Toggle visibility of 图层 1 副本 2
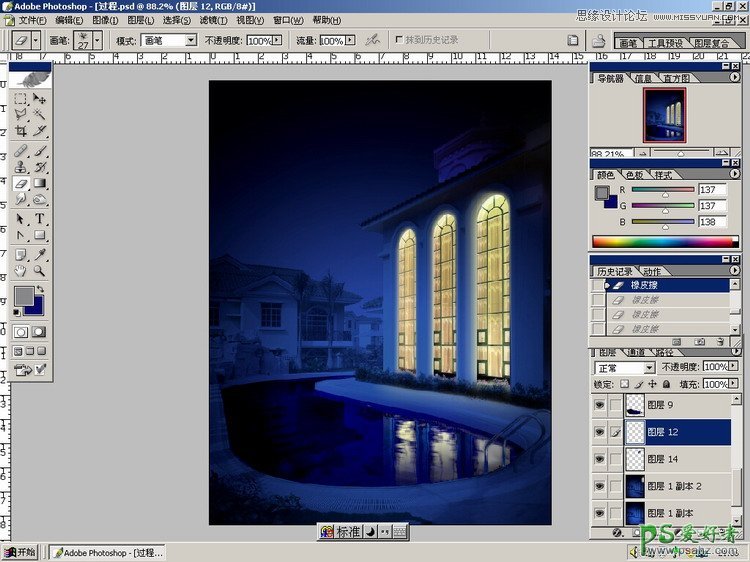Image resolution: width=750 pixels, height=562 pixels. coord(600,486)
